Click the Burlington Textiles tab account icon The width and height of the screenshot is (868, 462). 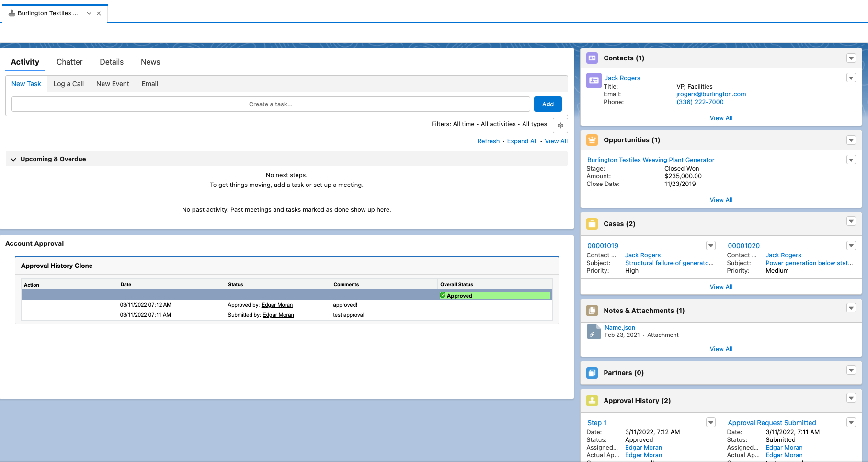click(12, 13)
